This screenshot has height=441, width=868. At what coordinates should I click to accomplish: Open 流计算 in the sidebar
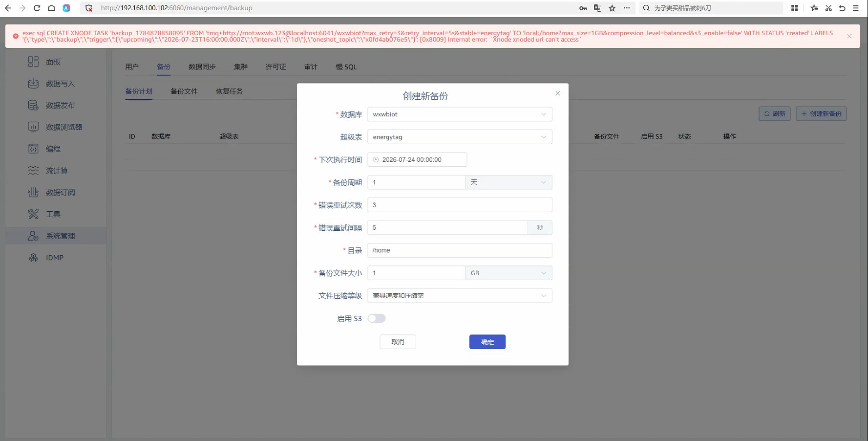pos(56,171)
